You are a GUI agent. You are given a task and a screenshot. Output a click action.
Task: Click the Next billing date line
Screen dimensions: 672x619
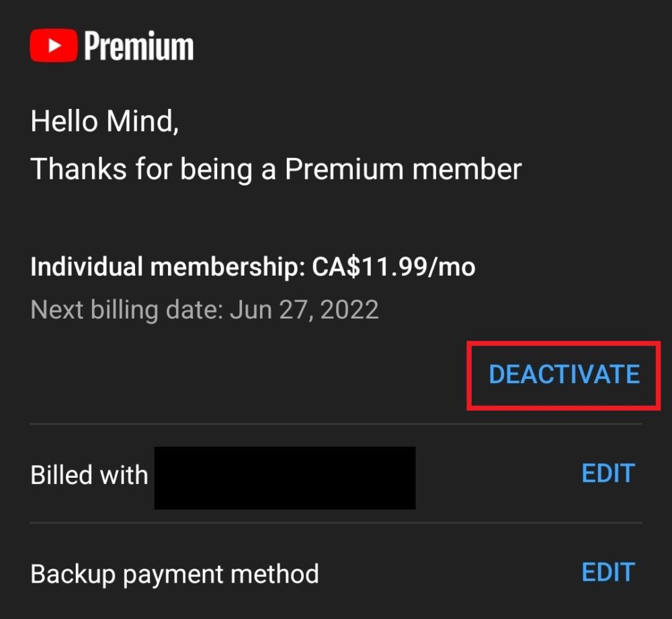(x=205, y=309)
